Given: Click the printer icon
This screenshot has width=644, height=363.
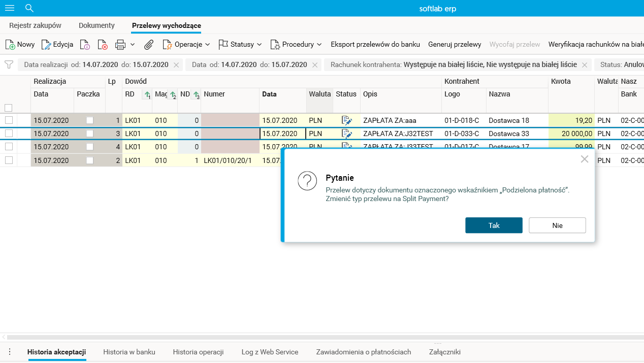Looking at the screenshot, I should click(120, 45).
